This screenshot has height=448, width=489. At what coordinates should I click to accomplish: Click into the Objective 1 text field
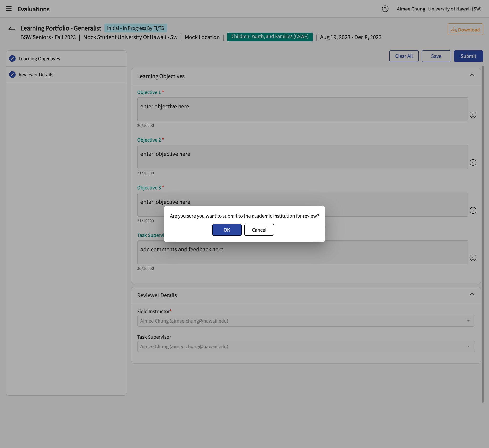pyautogui.click(x=302, y=109)
